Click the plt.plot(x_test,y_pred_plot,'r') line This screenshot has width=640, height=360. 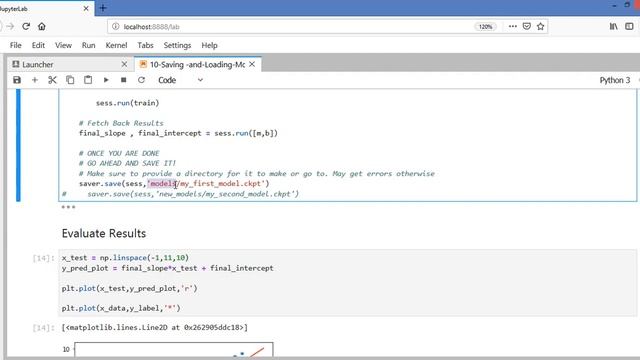[129, 288]
